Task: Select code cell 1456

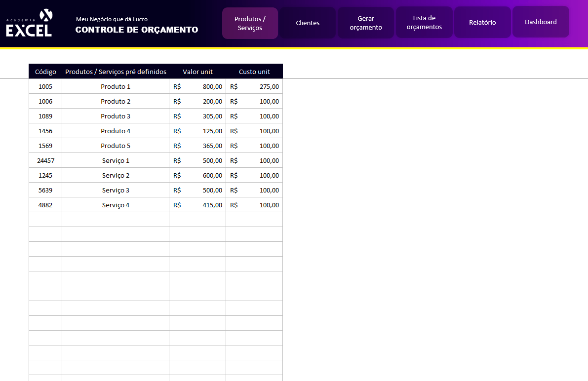Action: [45, 131]
